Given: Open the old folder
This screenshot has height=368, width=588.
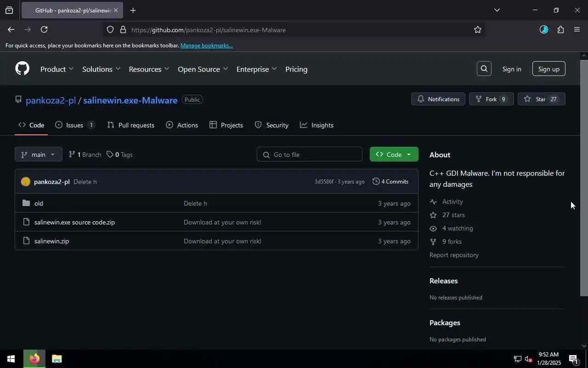Looking at the screenshot, I should pos(39,203).
